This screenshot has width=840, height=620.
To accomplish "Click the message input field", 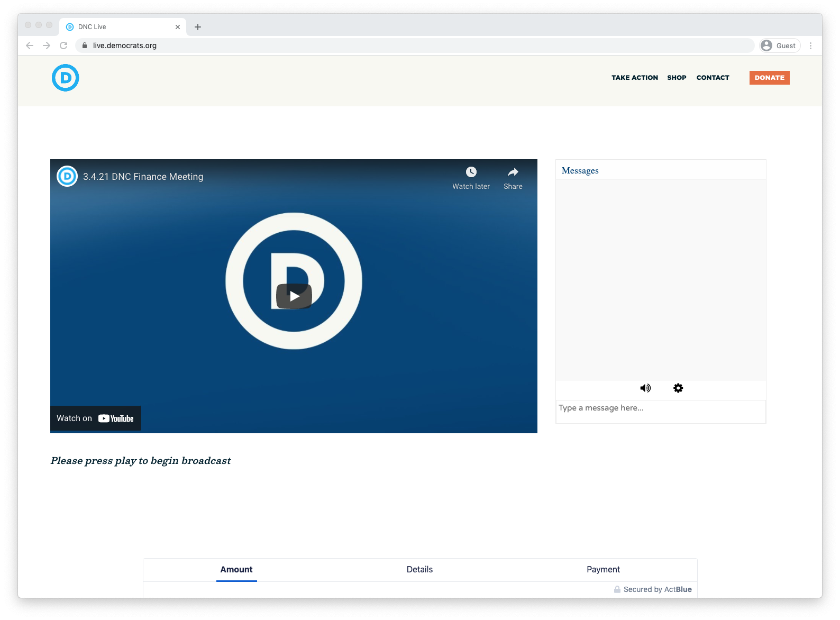I will tap(661, 412).
